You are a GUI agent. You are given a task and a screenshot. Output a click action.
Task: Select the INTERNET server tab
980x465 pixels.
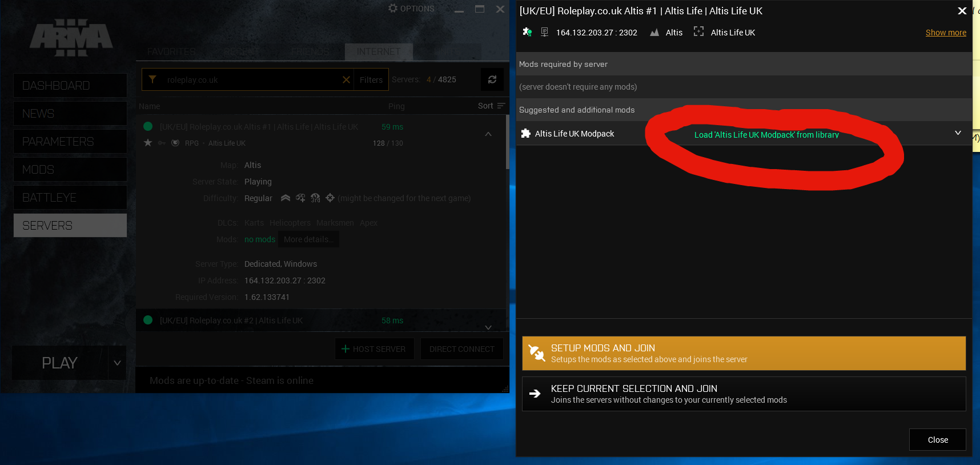tap(379, 52)
